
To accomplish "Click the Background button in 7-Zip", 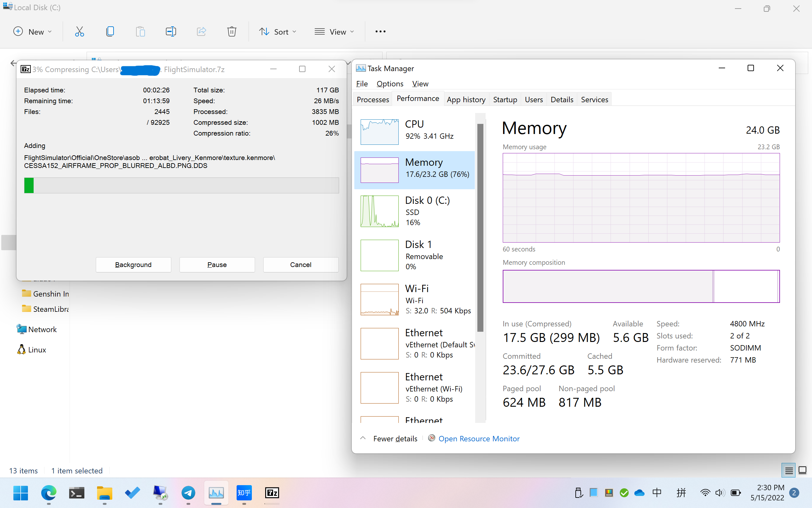I will coord(133,265).
